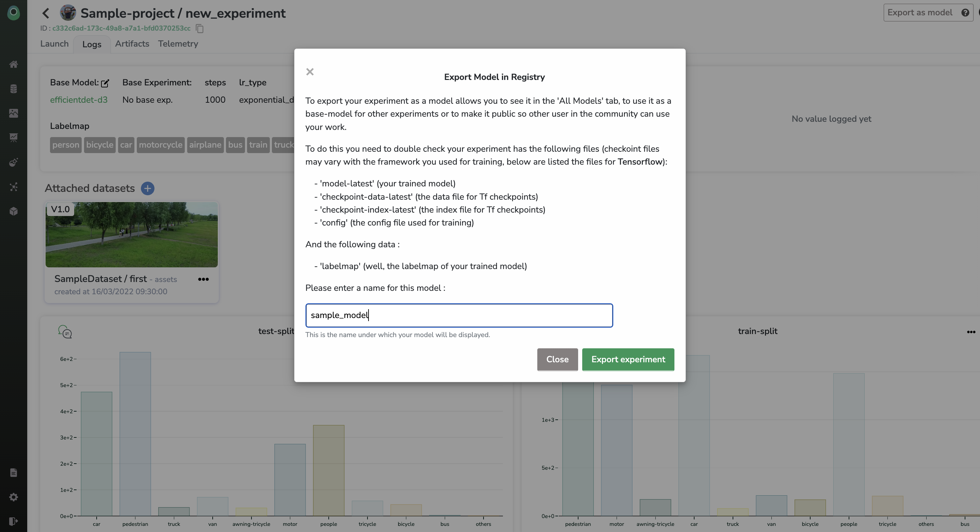The width and height of the screenshot is (980, 532).
Task: Open the train-split chart three-dot menu
Action: [971, 332]
